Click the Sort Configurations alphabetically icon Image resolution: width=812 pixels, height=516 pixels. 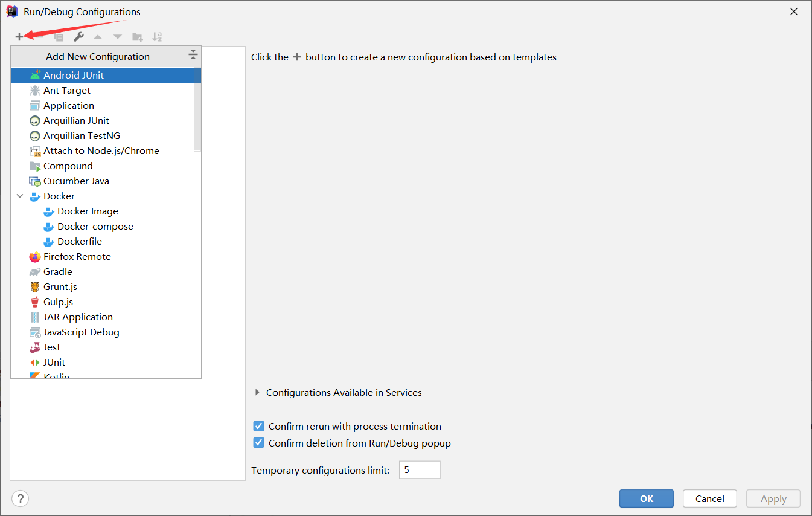(x=157, y=37)
